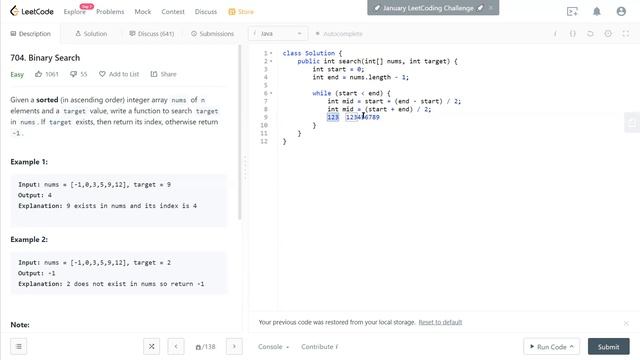
Task: Click the panel divider drag handle
Action: [x=245, y=168]
